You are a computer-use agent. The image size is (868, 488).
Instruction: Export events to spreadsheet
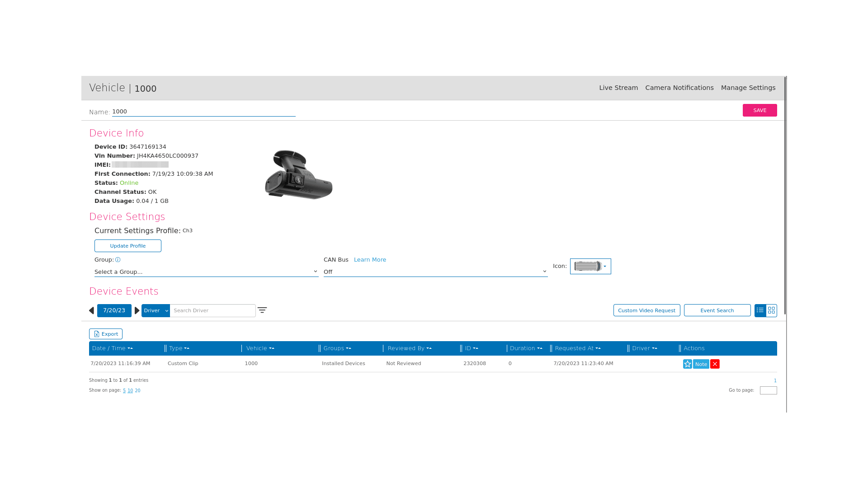coord(106,334)
